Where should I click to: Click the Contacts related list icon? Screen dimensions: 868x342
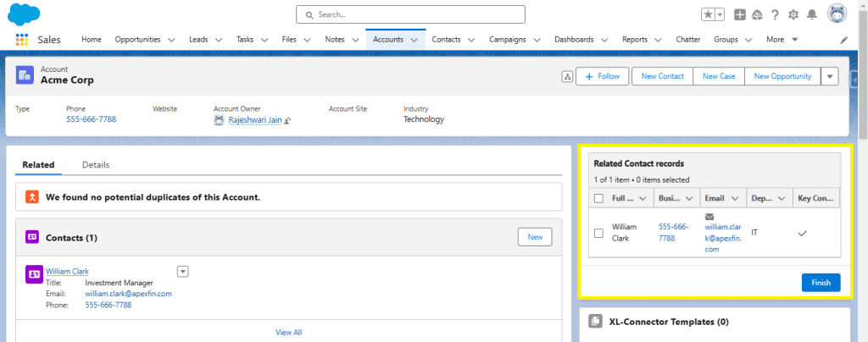coord(32,237)
